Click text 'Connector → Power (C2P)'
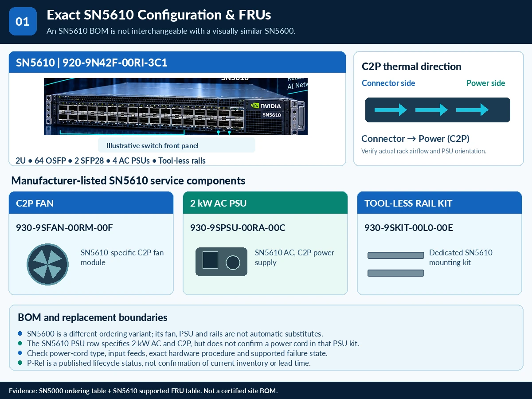The image size is (532, 399). click(x=415, y=138)
